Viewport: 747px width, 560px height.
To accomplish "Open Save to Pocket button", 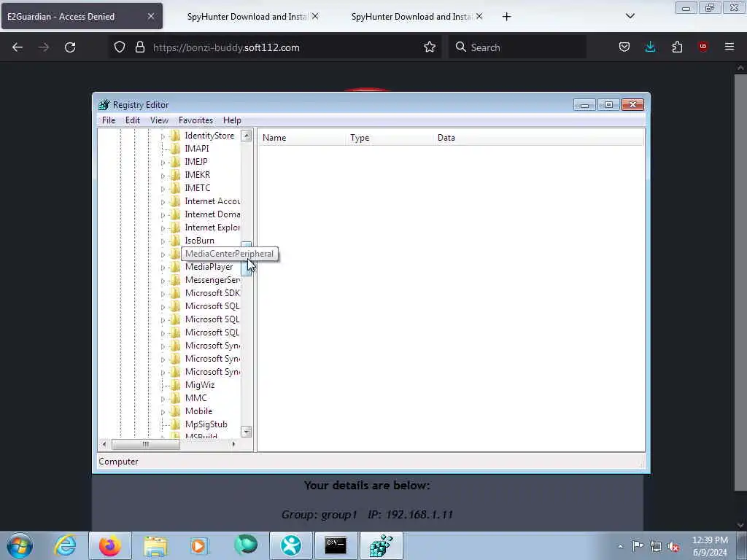I will click(624, 47).
